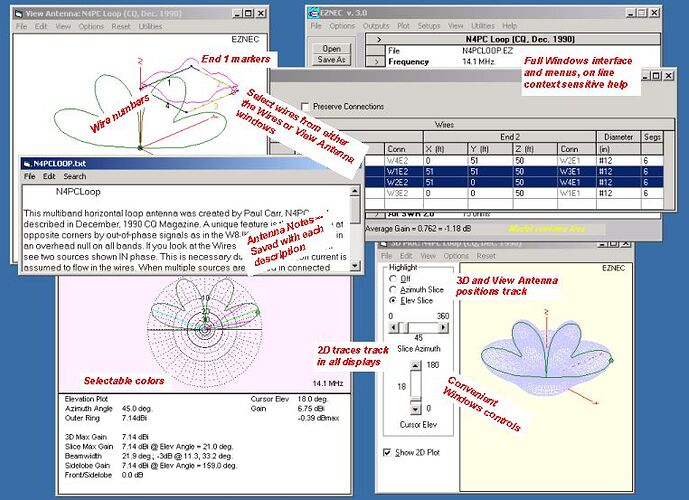Screen dimensions: 689x500
Task: Open Plot menu in EZNEC main window
Action: (403, 26)
